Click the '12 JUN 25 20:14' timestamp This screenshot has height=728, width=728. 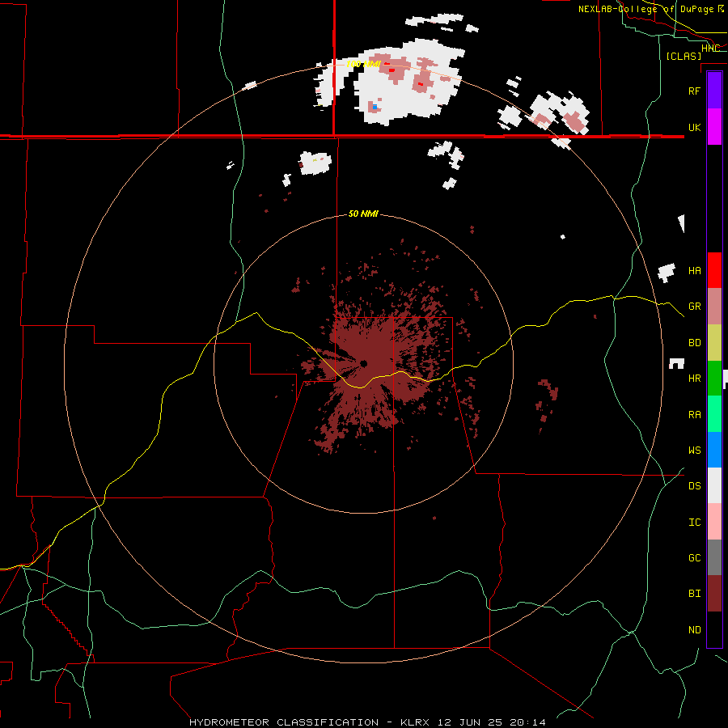[x=492, y=722]
